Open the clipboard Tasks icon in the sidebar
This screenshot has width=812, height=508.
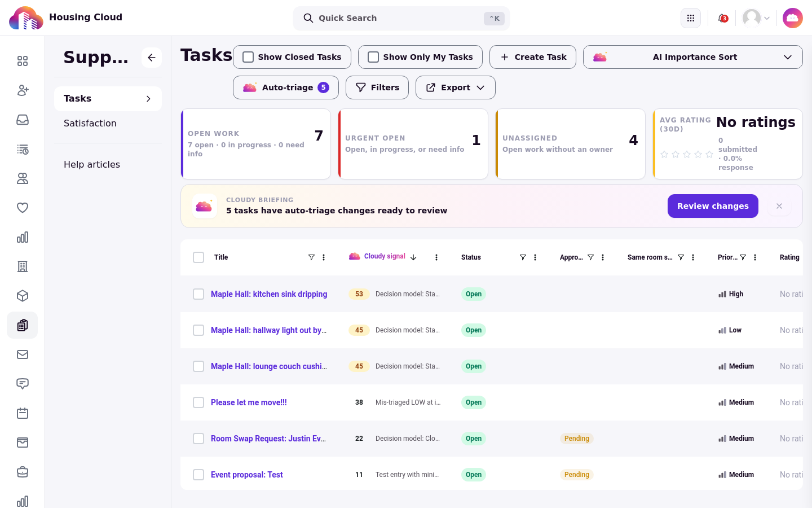click(23, 325)
